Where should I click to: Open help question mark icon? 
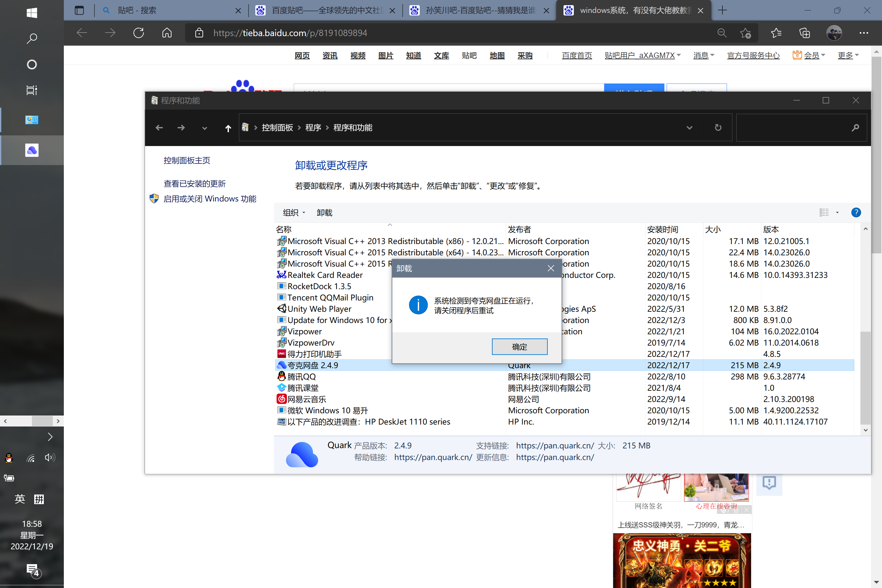pos(856,213)
